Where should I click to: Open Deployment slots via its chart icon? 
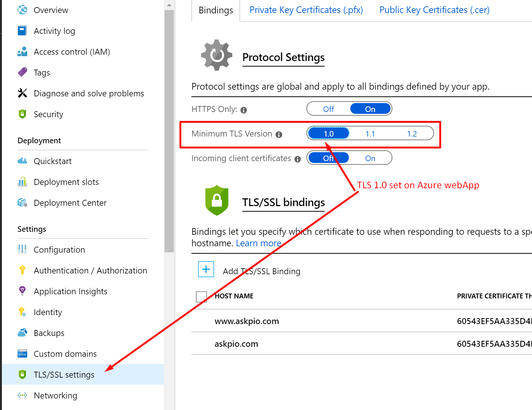[x=22, y=182]
